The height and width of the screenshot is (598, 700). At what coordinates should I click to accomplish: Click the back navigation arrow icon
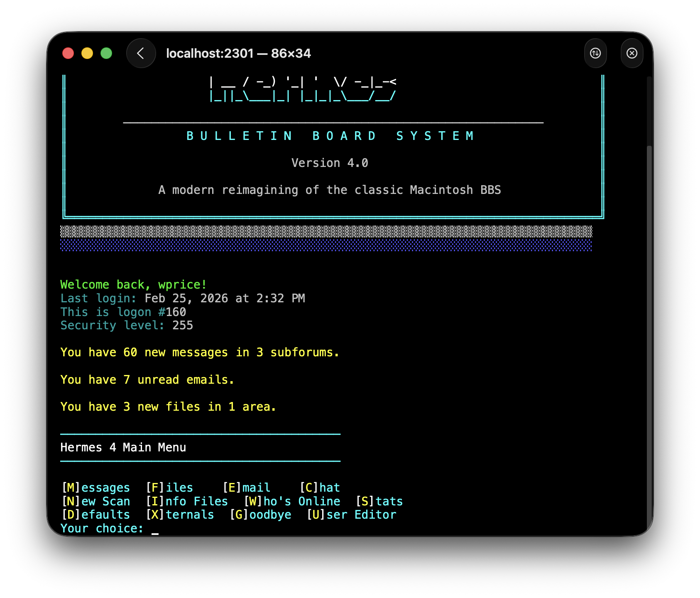point(141,53)
